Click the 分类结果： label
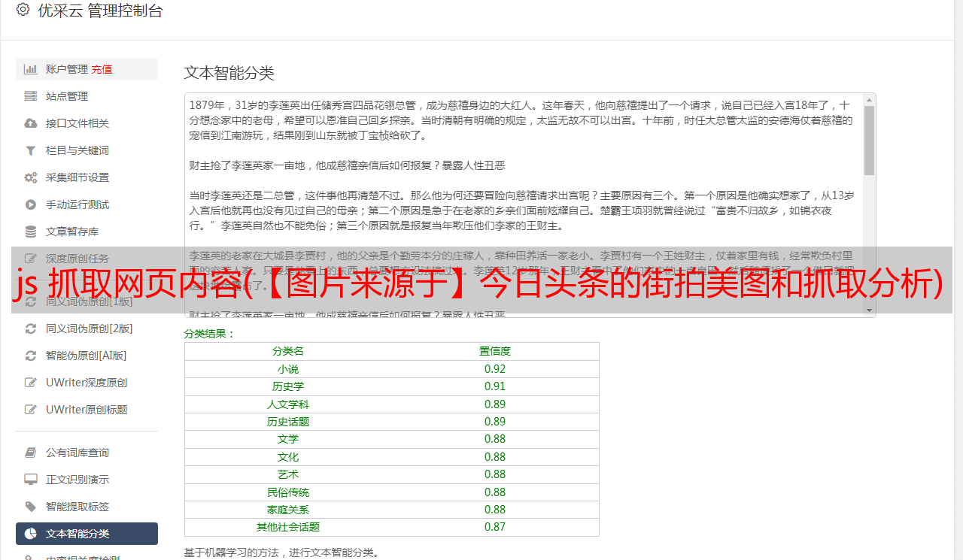 coord(209,334)
